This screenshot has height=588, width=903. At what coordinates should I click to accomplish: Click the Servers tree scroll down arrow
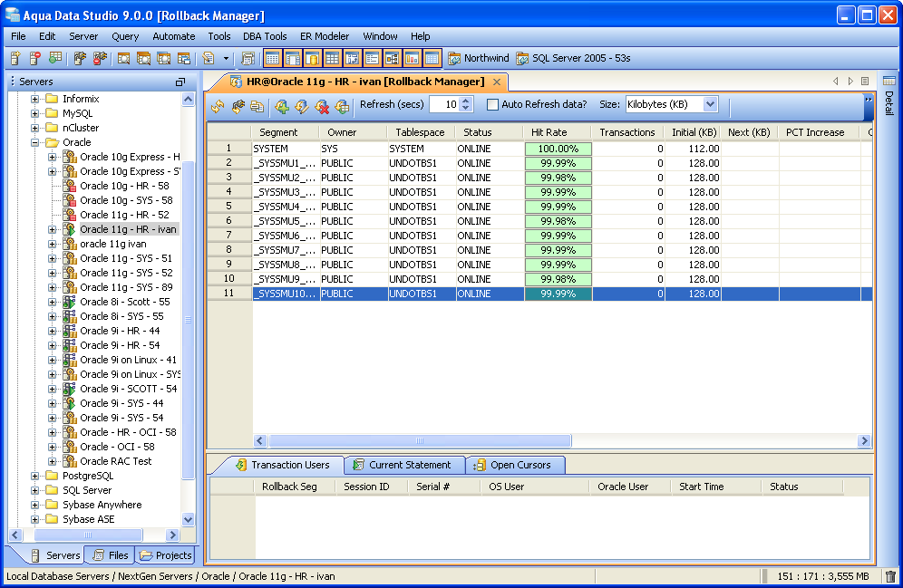(x=189, y=519)
